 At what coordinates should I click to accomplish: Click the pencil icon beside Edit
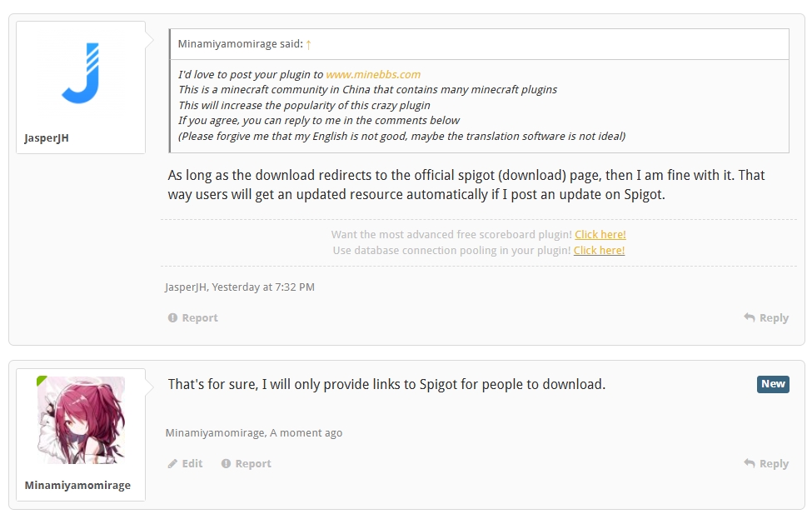click(x=172, y=464)
